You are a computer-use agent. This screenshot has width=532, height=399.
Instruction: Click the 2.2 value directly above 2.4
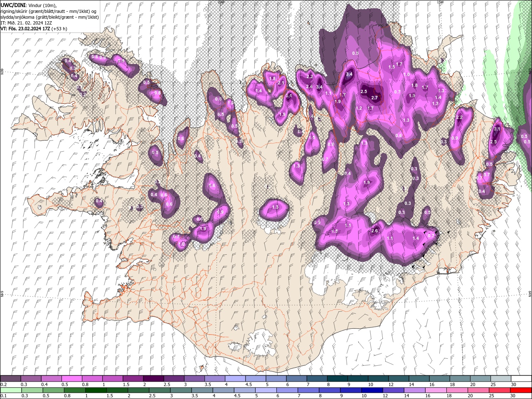310,76
